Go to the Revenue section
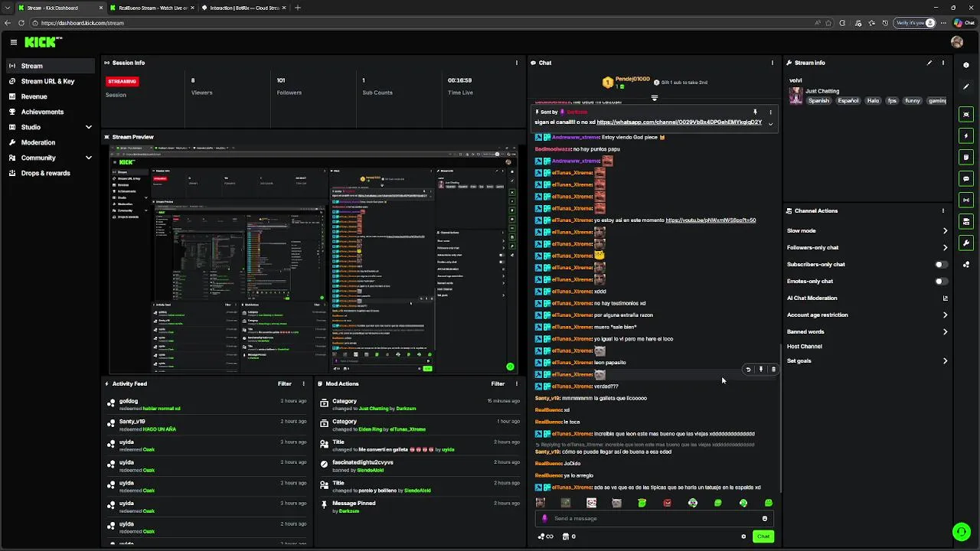Screen dimensions: 980x551 [x=51, y=96]
